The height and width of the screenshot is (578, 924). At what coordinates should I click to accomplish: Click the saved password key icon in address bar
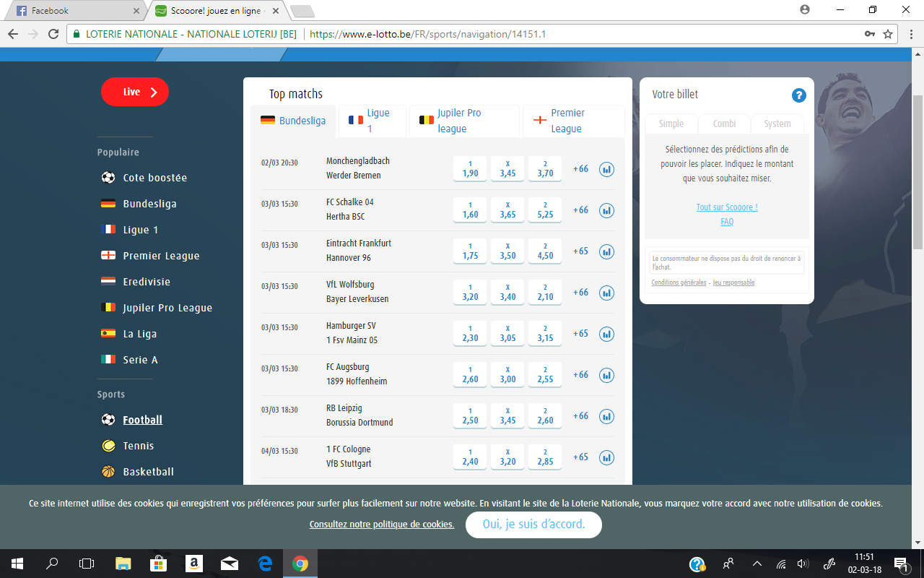pyautogui.click(x=870, y=34)
